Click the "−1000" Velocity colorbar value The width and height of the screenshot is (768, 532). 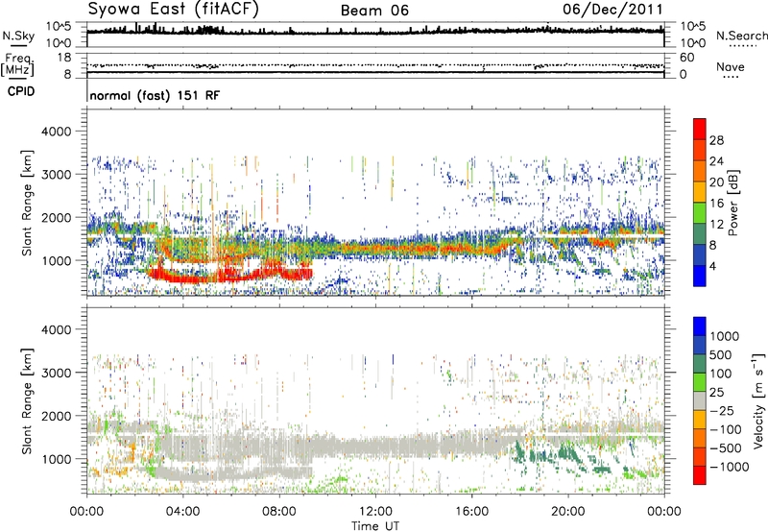[x=729, y=467]
